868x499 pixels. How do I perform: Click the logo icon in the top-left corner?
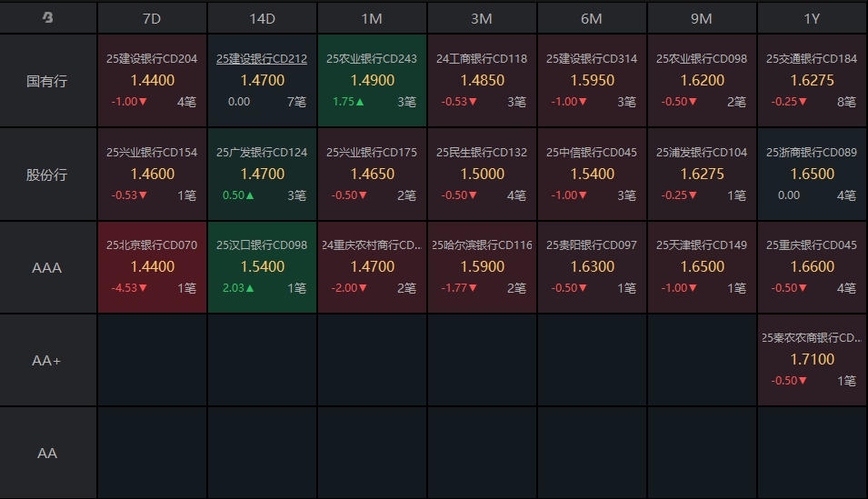point(48,18)
